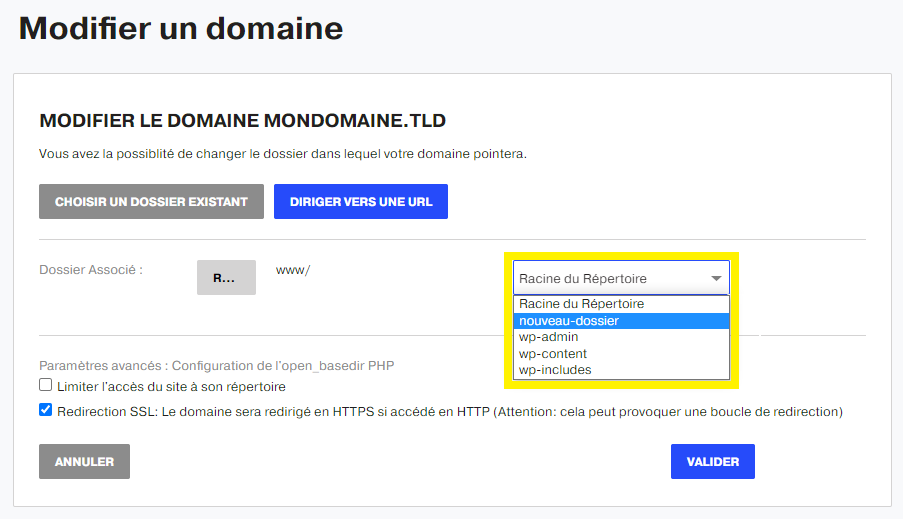The width and height of the screenshot is (903, 519).
Task: Choose Racine du Répertoire in the opened list
Action: coord(621,304)
